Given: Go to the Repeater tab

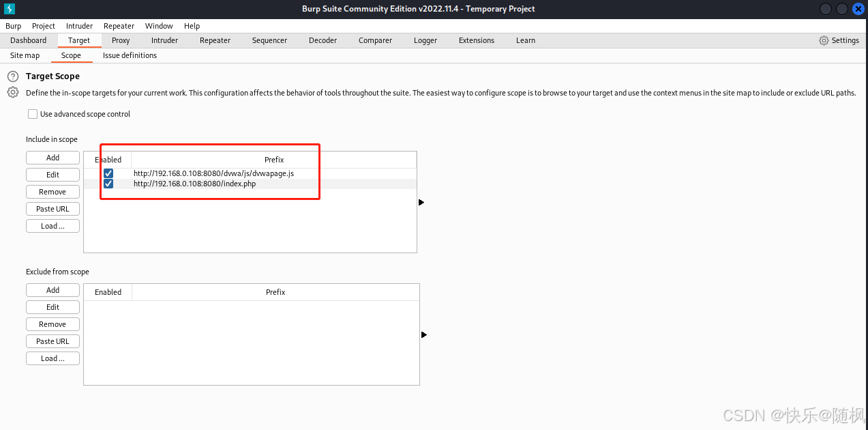Looking at the screenshot, I should [x=215, y=40].
